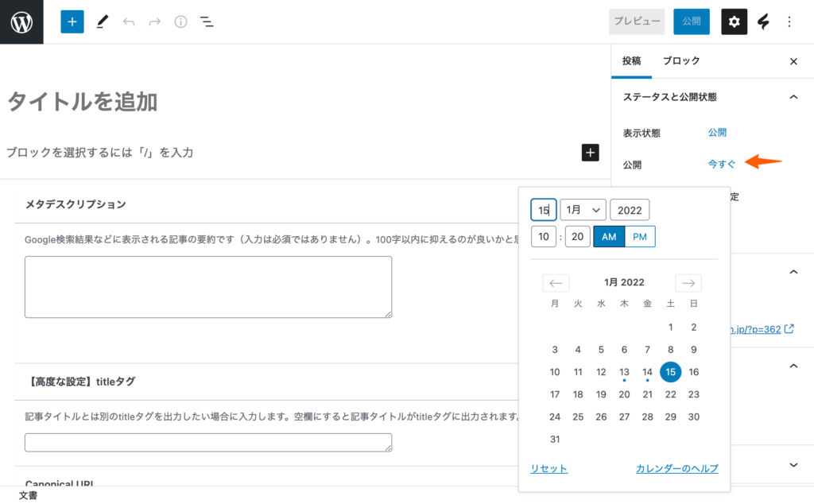The image size is (814, 504).
Task: Add block with black plus button
Action: [590, 153]
